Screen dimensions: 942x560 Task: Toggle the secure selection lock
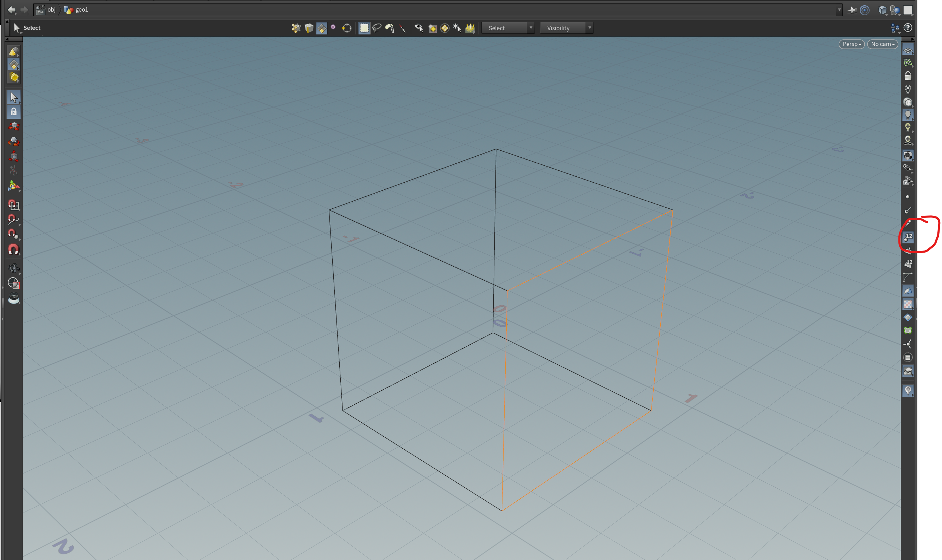[14, 112]
